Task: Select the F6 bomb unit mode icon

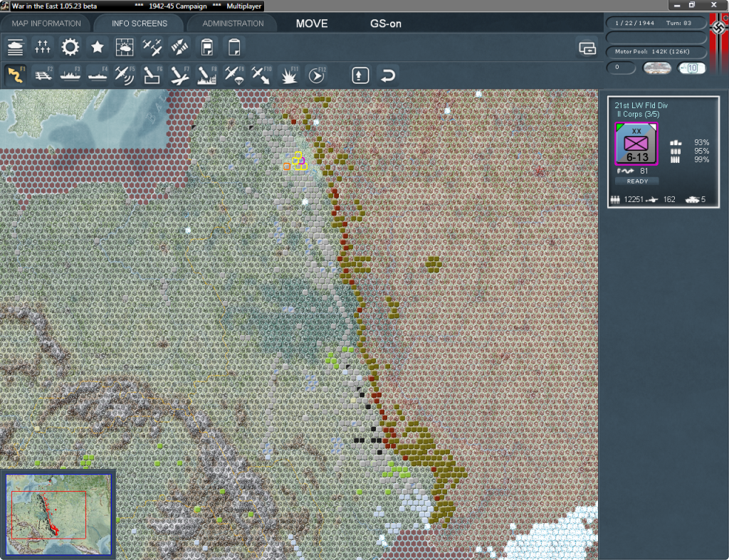Action: pyautogui.click(x=152, y=75)
